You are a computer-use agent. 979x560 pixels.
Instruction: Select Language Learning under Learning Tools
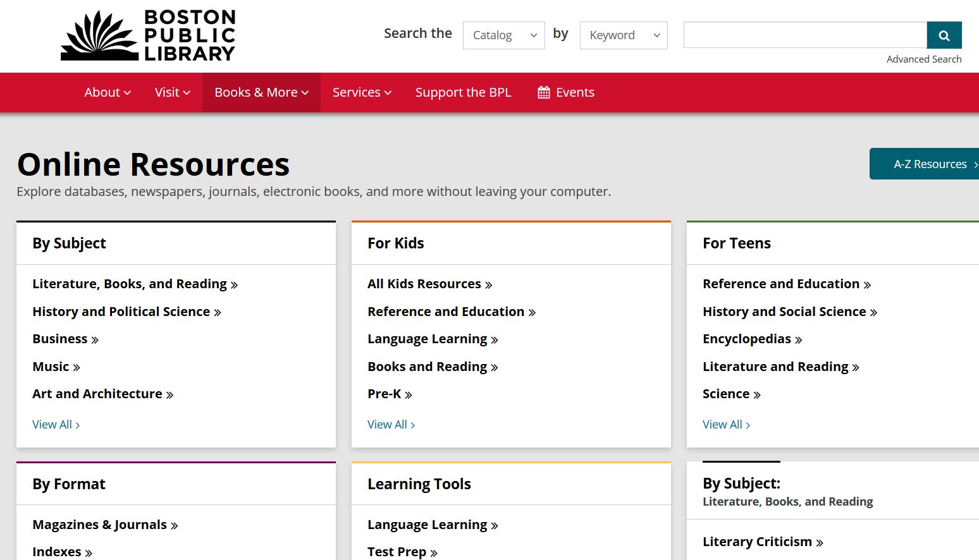pos(428,525)
